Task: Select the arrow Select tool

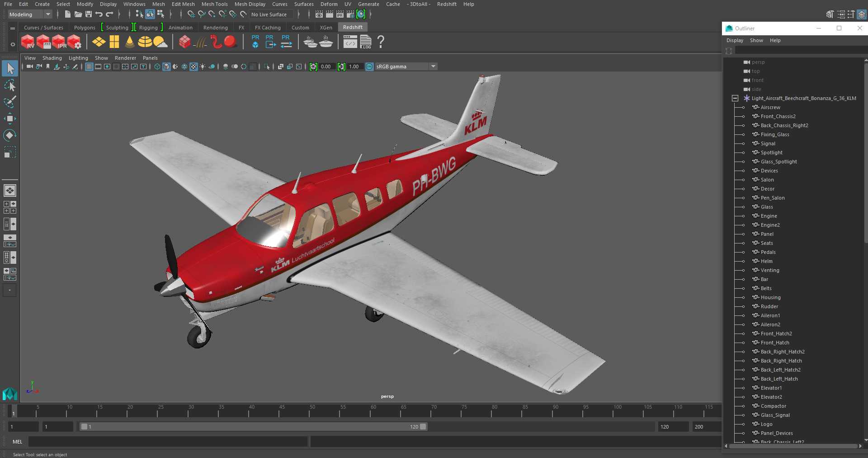Action: (10, 68)
